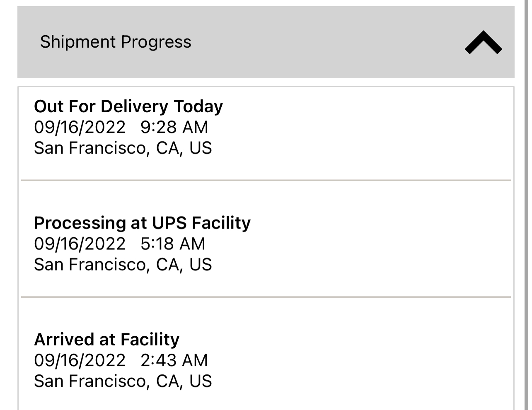Click the location under Arrived at Facility
This screenshot has height=410, width=532.
(x=123, y=381)
